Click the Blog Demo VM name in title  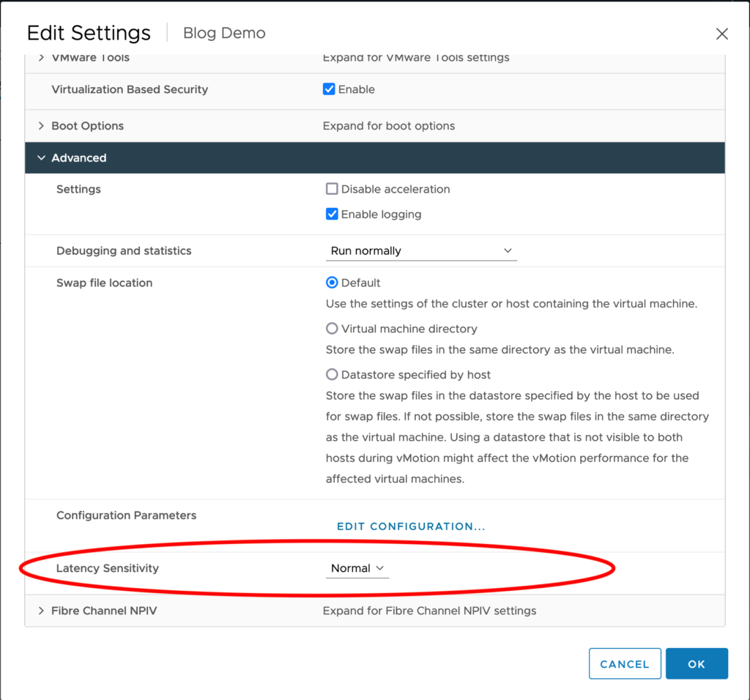pyautogui.click(x=224, y=34)
